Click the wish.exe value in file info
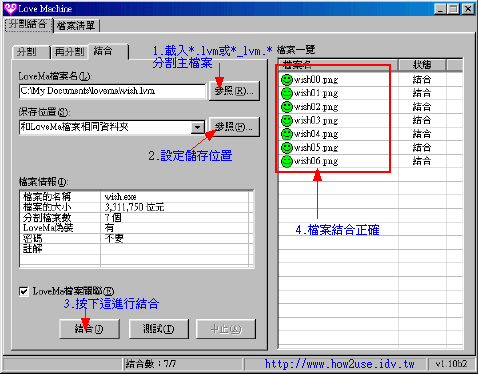478x374 pixels. pyautogui.click(x=120, y=197)
